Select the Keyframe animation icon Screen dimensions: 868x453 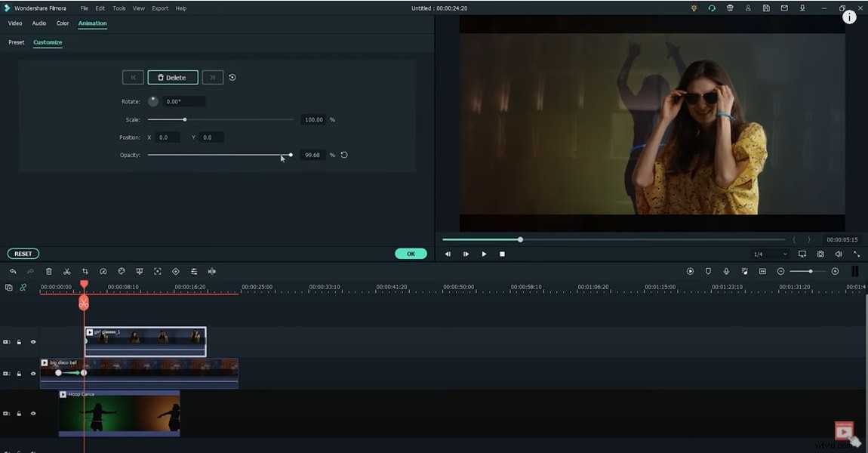(175, 271)
